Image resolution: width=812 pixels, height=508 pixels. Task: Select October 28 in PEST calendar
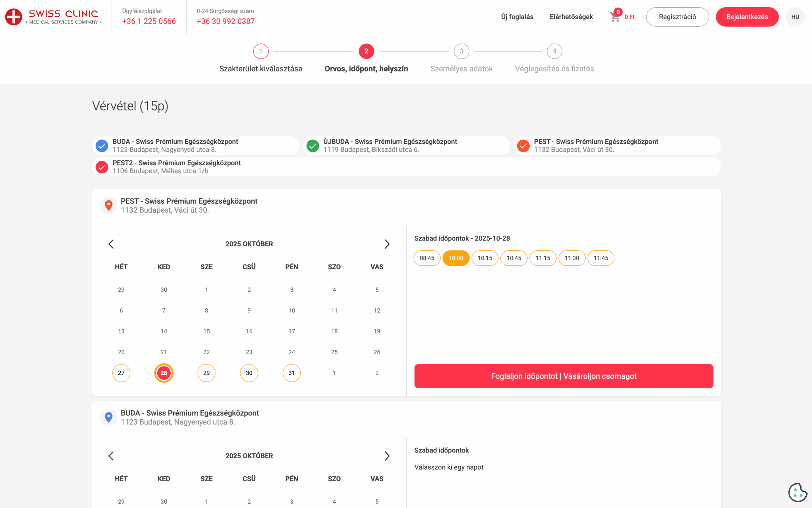point(164,373)
